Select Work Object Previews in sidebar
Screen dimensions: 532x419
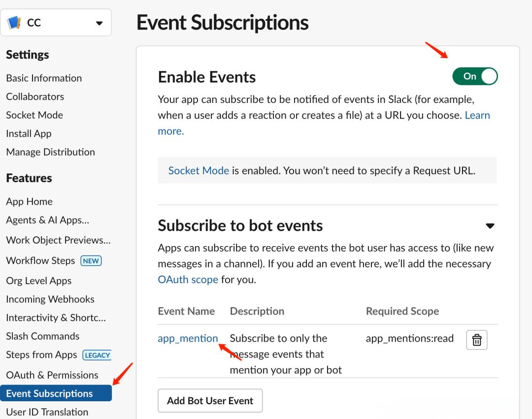(x=58, y=240)
